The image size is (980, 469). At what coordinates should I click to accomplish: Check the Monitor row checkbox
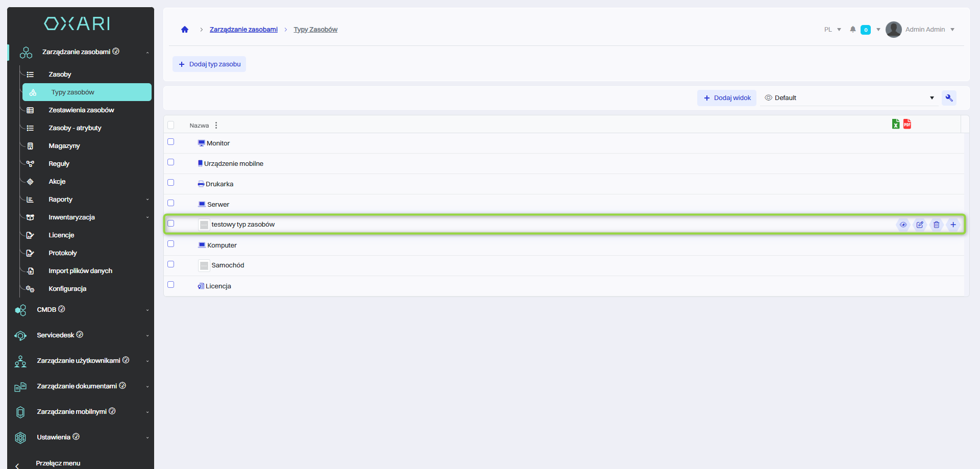click(x=171, y=142)
